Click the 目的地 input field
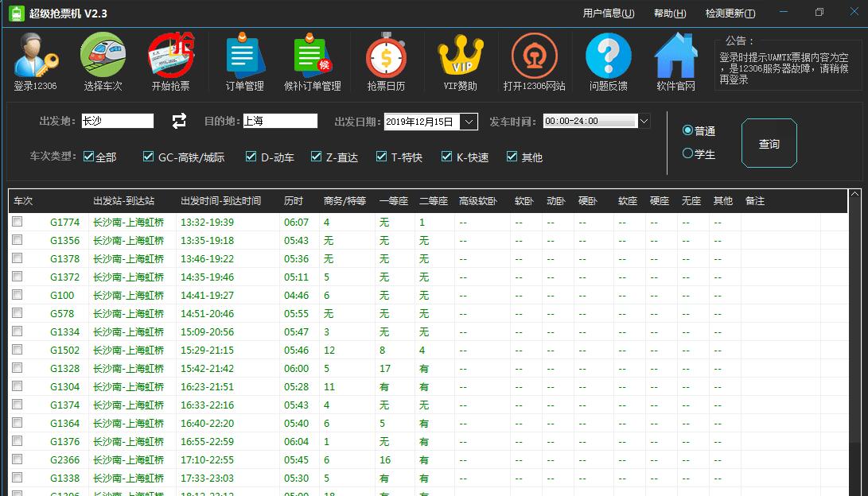Image resolution: width=868 pixels, height=496 pixels. pos(280,121)
